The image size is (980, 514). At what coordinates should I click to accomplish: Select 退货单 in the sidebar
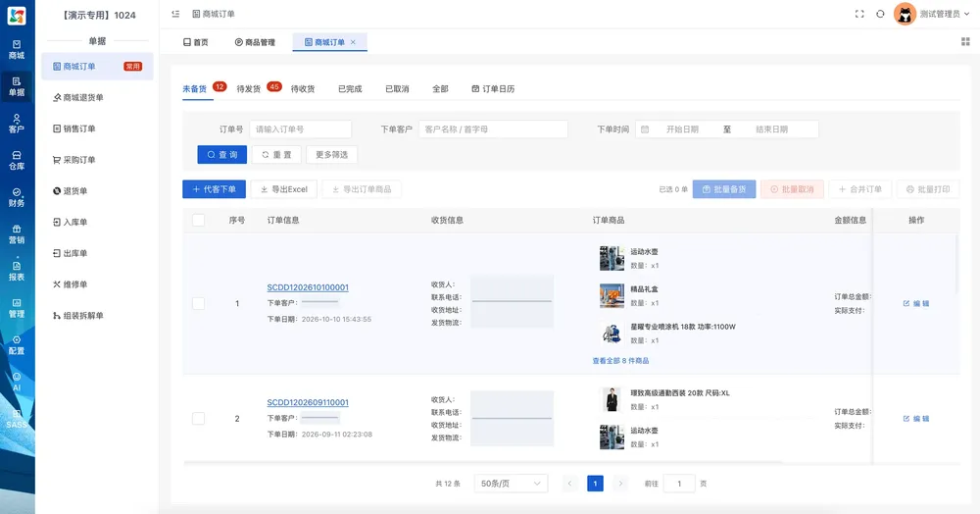point(97,191)
